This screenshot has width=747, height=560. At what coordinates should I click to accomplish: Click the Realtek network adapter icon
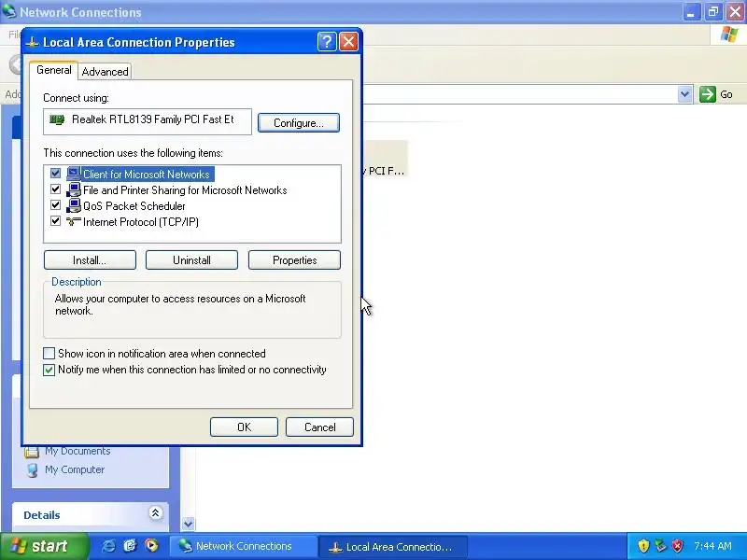click(x=57, y=119)
